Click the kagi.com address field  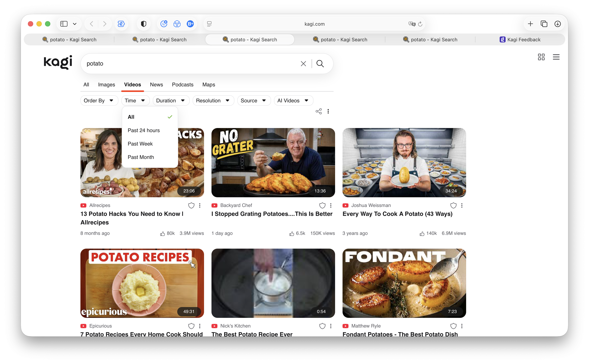click(x=314, y=24)
